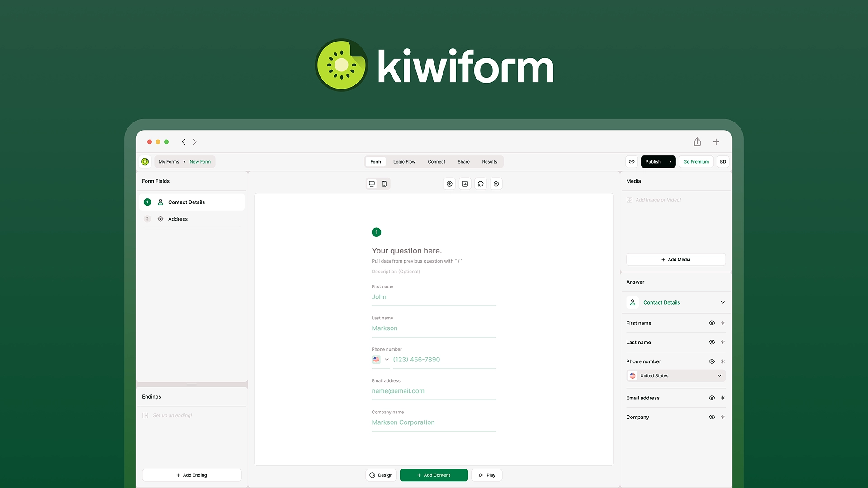This screenshot has height=488, width=868.
Task: Switch to Logic Flow tab
Action: click(x=404, y=162)
